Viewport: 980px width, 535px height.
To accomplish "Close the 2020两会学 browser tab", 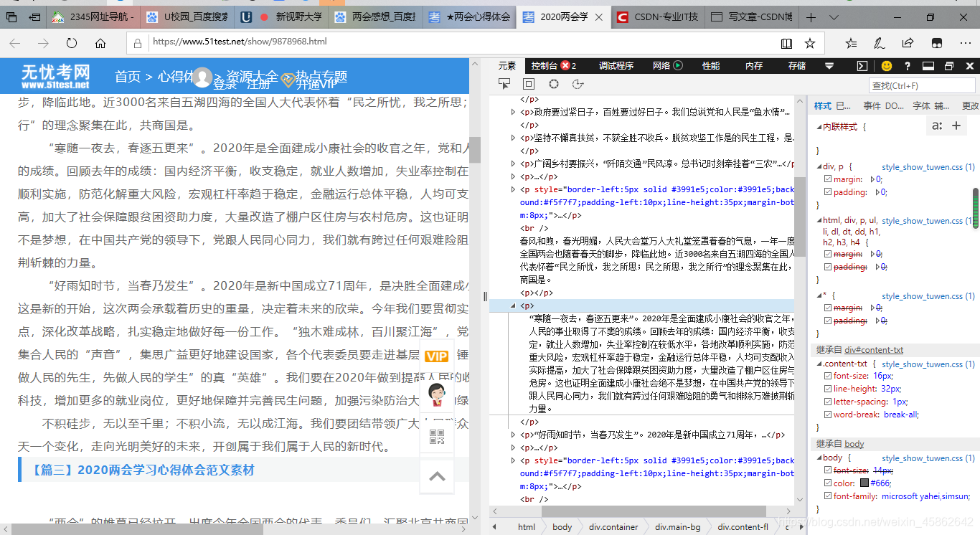I will point(598,17).
